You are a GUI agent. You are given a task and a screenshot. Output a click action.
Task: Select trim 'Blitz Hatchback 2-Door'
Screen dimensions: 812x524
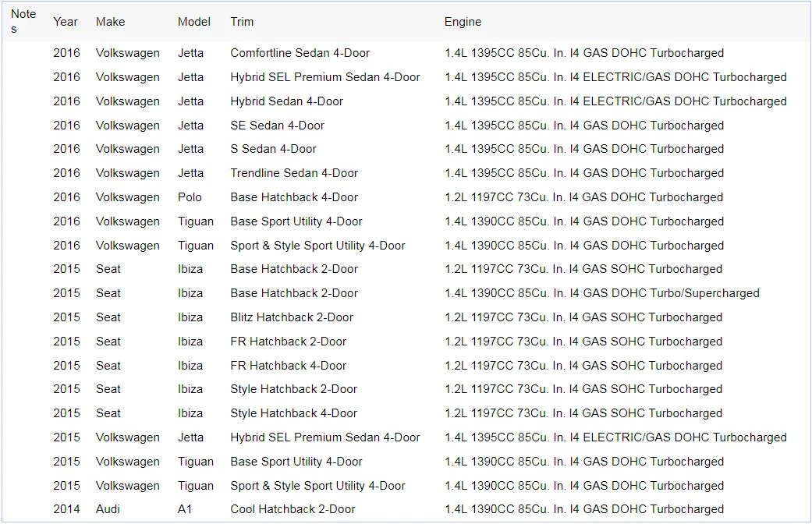pyautogui.click(x=292, y=317)
